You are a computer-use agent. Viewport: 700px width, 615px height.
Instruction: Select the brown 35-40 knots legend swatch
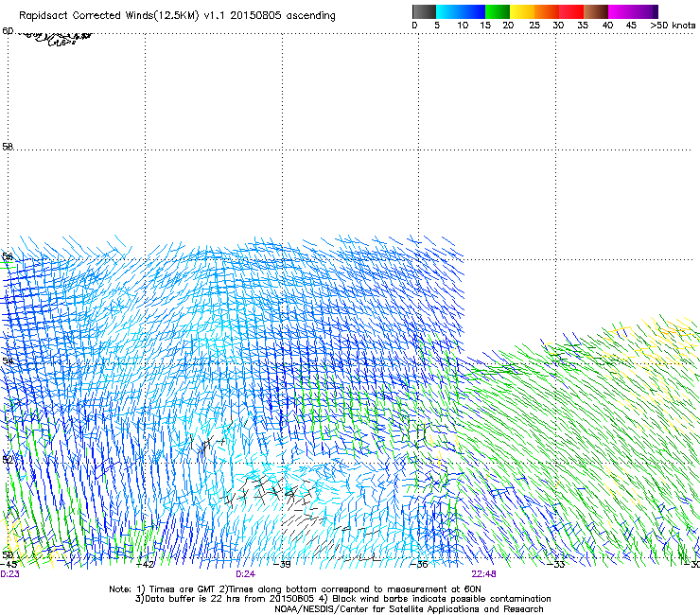coord(596,11)
